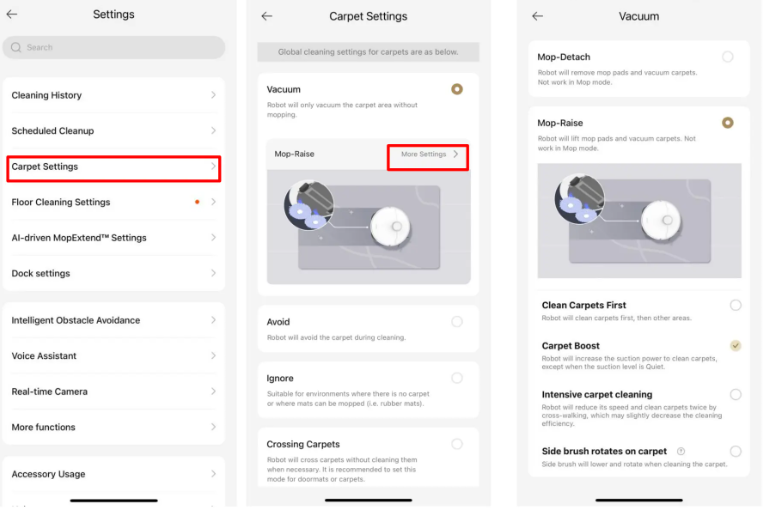Expand Floor Cleaning Settings chevron
767x511 pixels.
click(x=213, y=202)
